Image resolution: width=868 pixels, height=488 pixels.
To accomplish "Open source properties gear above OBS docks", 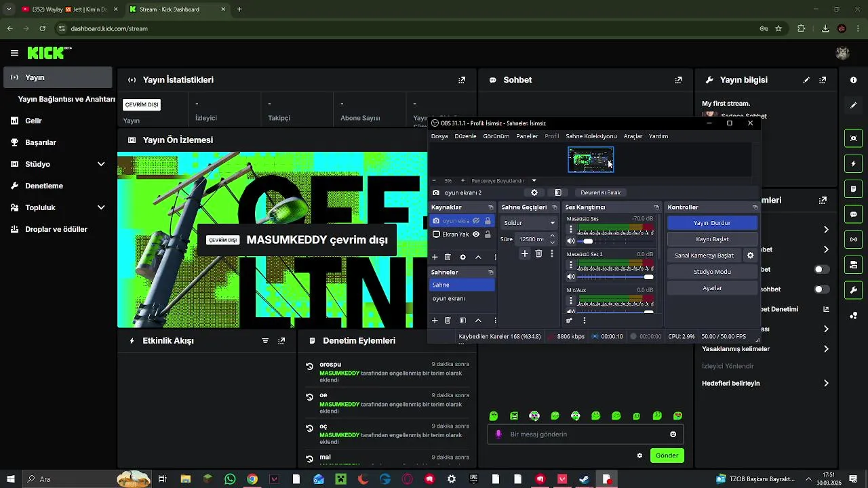I will click(x=534, y=192).
